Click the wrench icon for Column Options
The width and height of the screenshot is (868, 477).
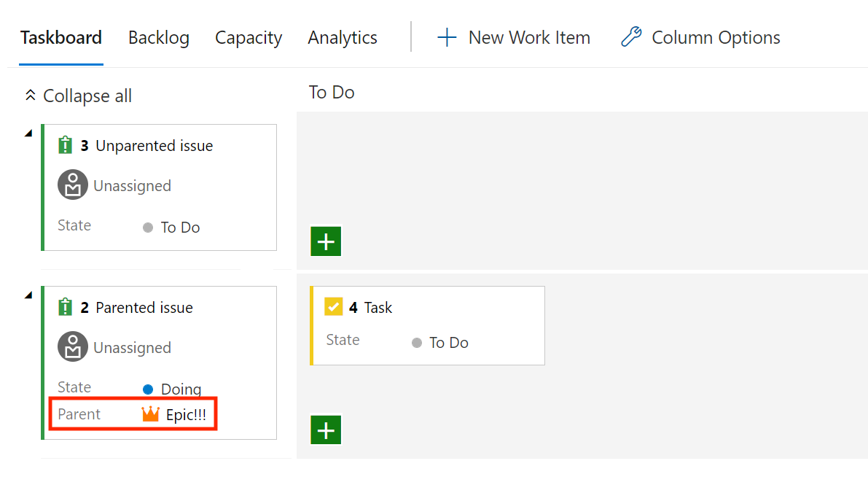click(x=631, y=37)
